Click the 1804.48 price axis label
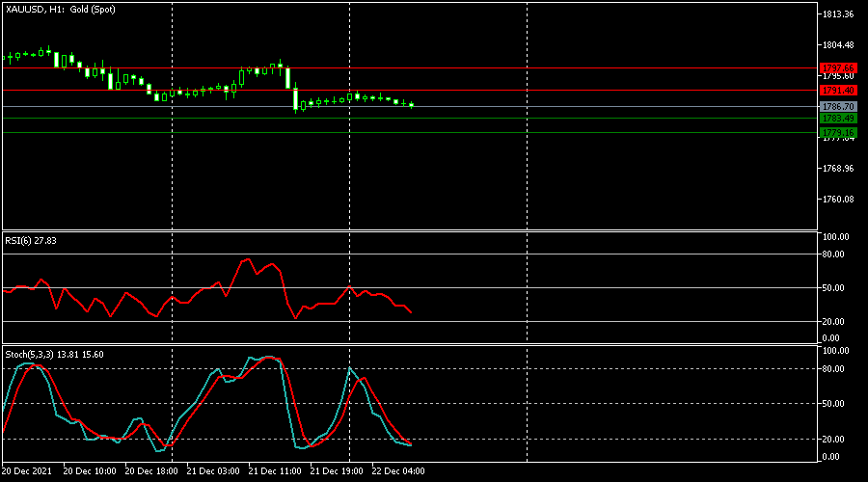The width and height of the screenshot is (868, 482). 838,44
